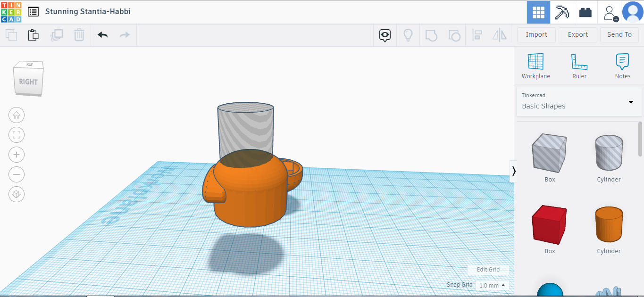Click the shapes panel scrollbar

coord(640,139)
